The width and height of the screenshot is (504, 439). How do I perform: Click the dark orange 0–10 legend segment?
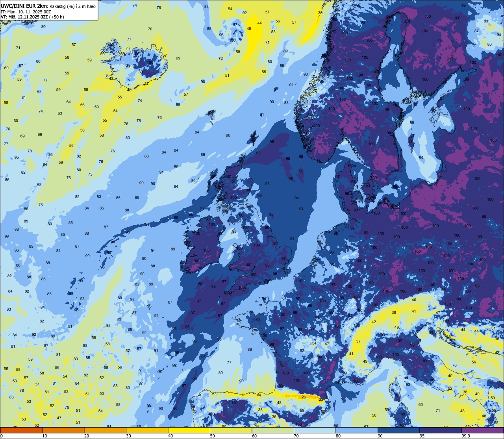point(21,430)
